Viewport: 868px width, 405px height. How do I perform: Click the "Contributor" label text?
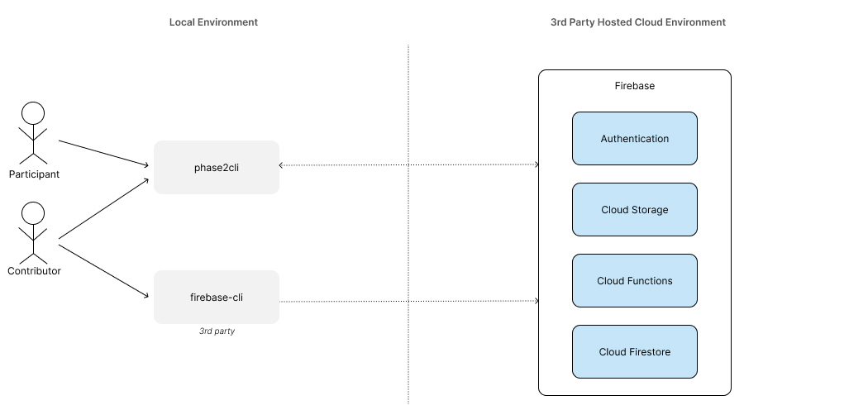[x=35, y=271]
